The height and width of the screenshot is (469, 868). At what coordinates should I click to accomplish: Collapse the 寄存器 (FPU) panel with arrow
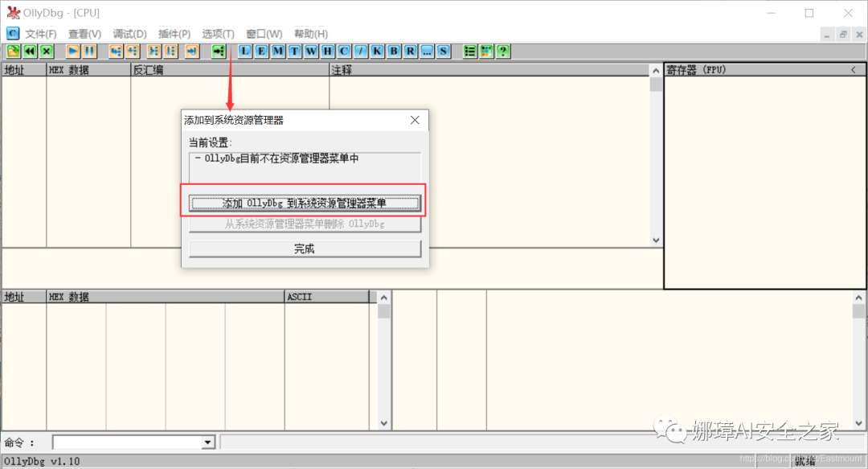click(854, 70)
